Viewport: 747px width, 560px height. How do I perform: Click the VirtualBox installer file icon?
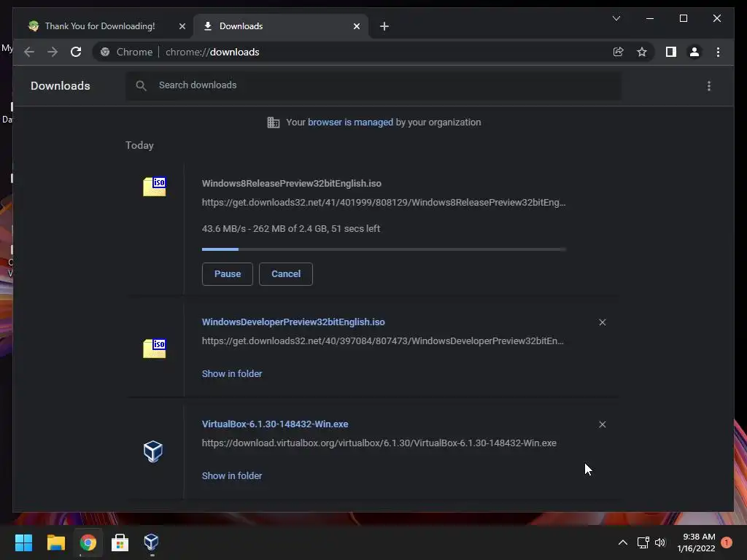(x=153, y=451)
